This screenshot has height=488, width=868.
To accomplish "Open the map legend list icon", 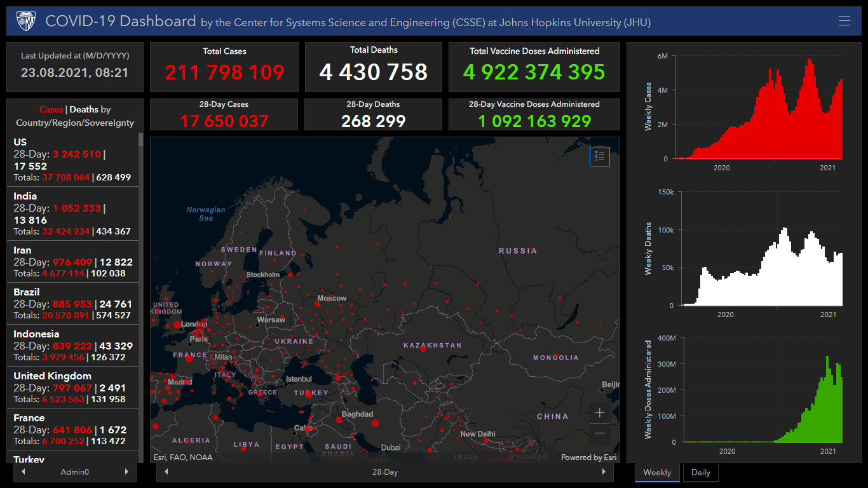I will point(599,156).
